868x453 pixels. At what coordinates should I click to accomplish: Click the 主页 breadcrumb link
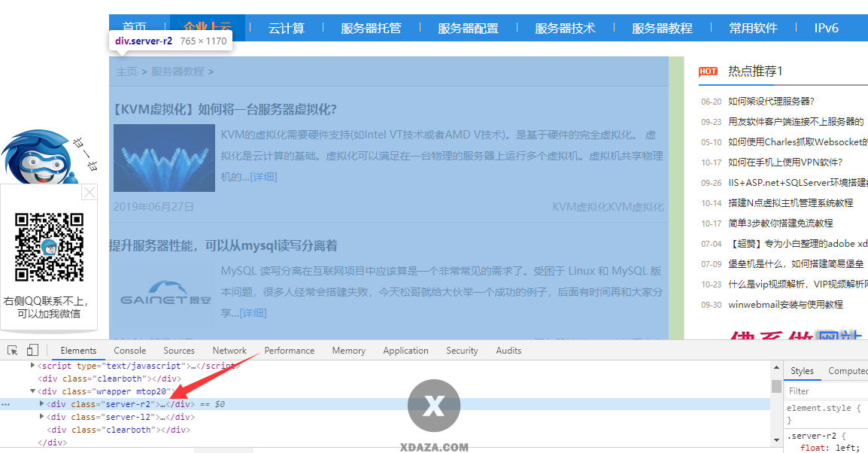127,71
